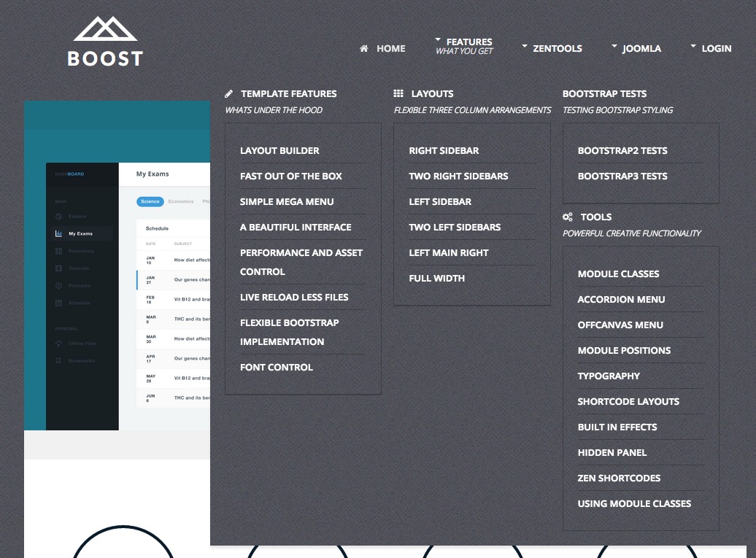Image resolution: width=756 pixels, height=558 pixels.
Task: Click the Boost mountain logo
Action: click(105, 29)
